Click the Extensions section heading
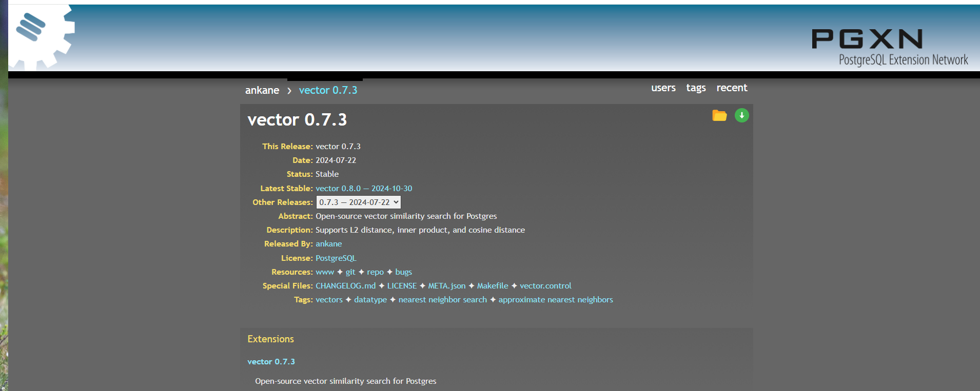 (x=270, y=339)
